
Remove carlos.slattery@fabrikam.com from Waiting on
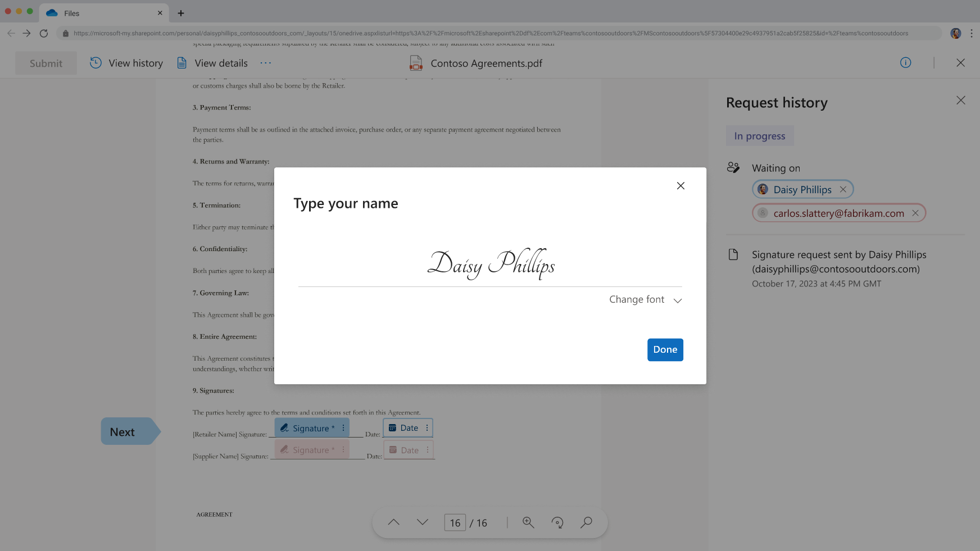(x=915, y=213)
